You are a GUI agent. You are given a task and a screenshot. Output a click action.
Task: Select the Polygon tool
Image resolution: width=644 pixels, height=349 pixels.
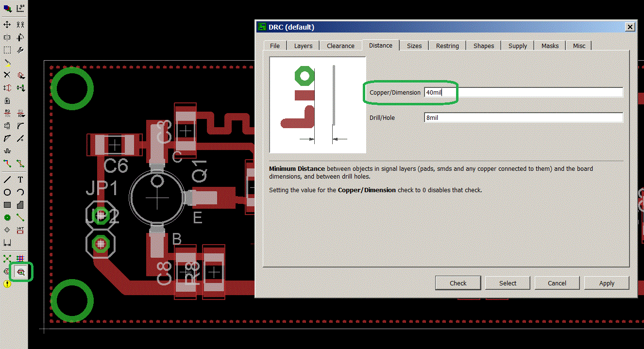click(x=20, y=205)
